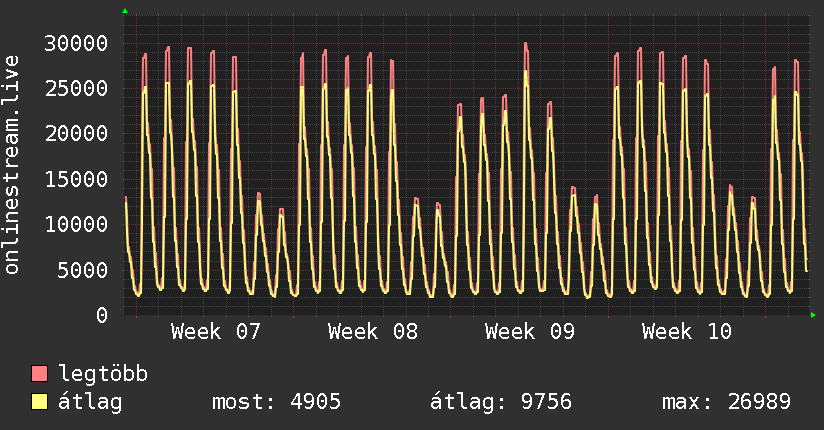This screenshot has height=430, width=824.
Task: Click the 15000 Y-axis label
Action: coord(78,179)
